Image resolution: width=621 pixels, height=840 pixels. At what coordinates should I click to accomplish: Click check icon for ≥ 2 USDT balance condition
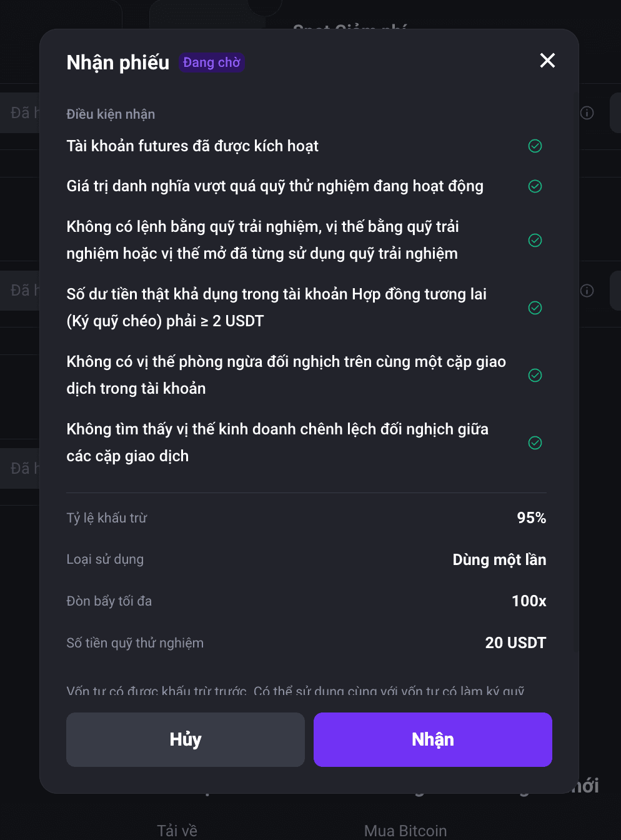tap(535, 307)
